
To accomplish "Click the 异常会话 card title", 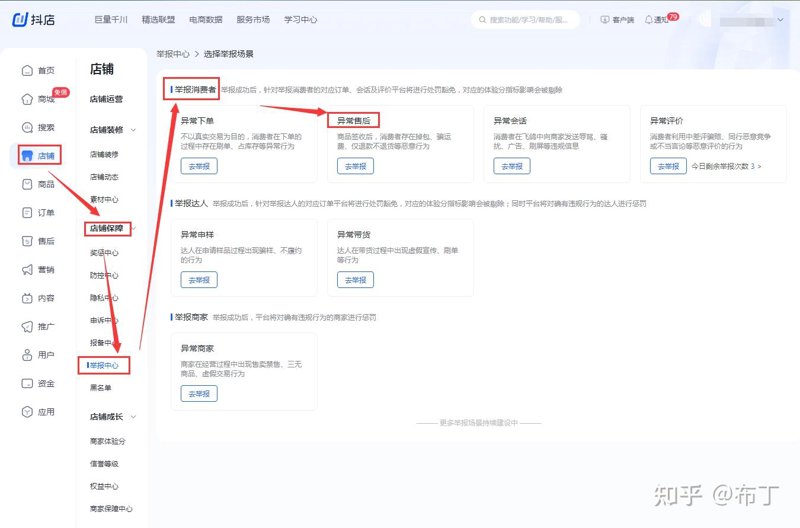I will [510, 121].
